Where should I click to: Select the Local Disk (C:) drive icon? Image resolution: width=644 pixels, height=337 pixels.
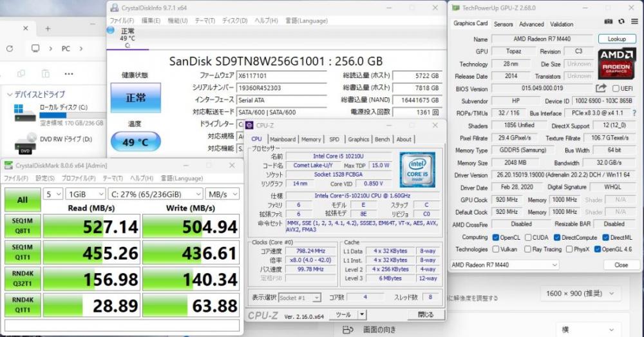(x=24, y=113)
